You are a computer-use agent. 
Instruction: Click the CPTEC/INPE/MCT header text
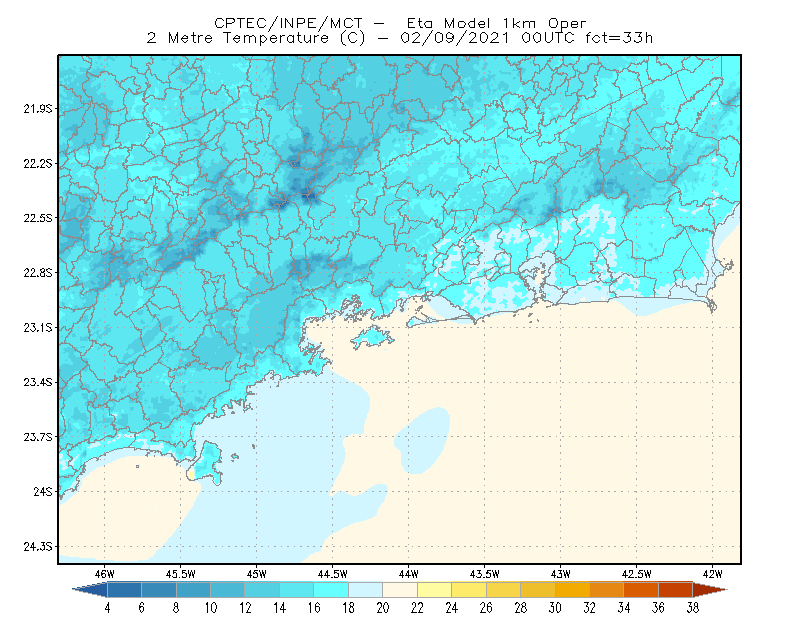click(288, 23)
